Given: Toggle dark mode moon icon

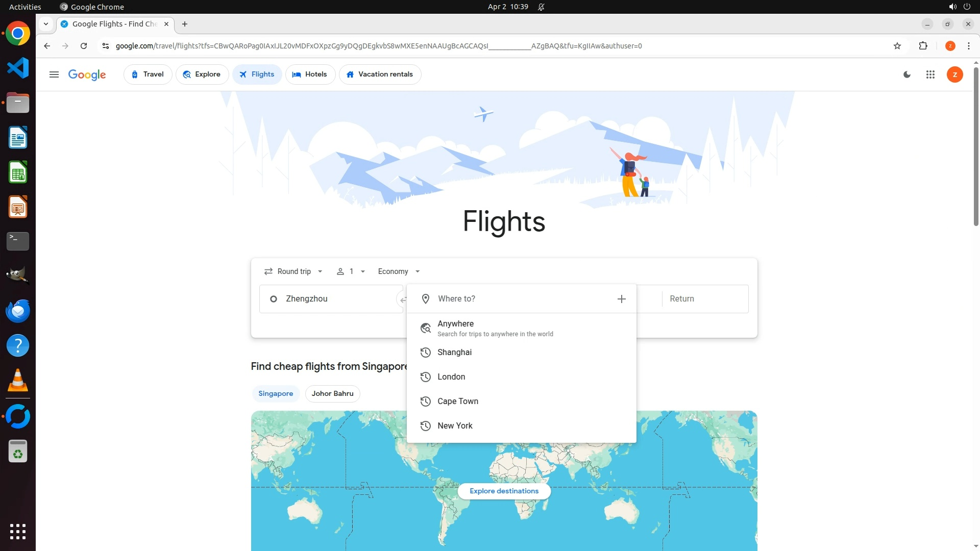Looking at the screenshot, I should (x=907, y=74).
